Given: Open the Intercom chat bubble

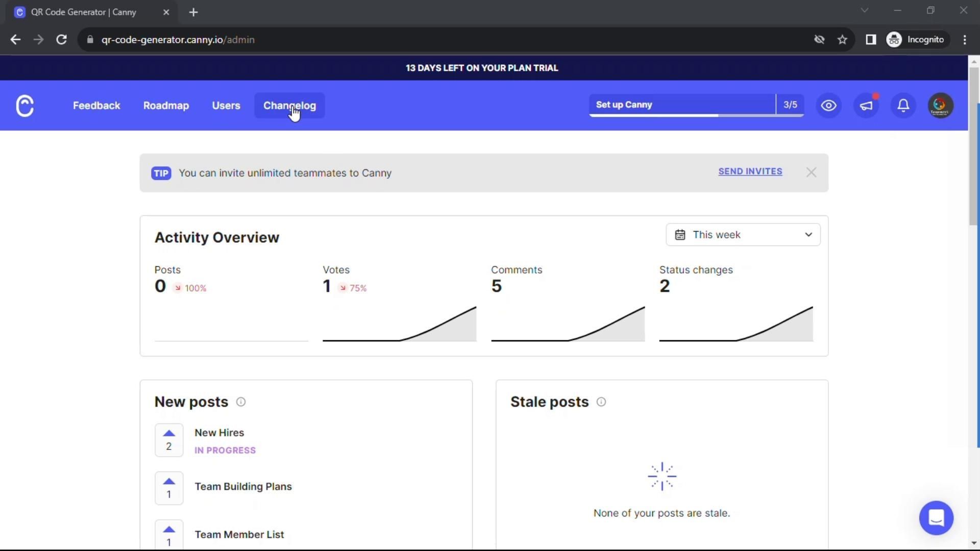Looking at the screenshot, I should click(936, 518).
